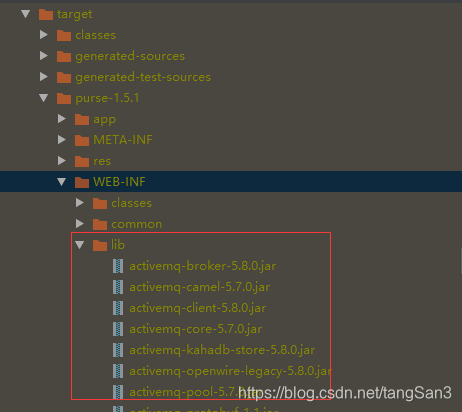This screenshot has height=412, width=462.
Task: Collapse the target folder arrow
Action: tap(25, 14)
